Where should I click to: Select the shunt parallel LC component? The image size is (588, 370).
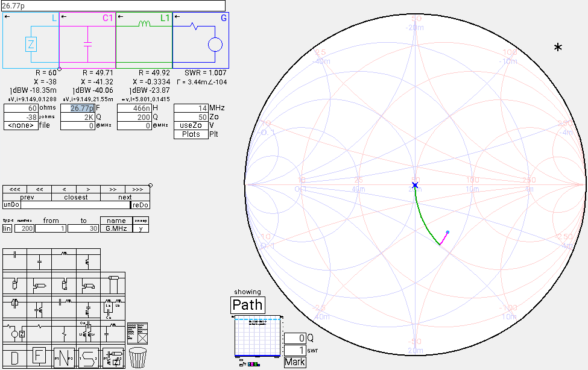39,307
